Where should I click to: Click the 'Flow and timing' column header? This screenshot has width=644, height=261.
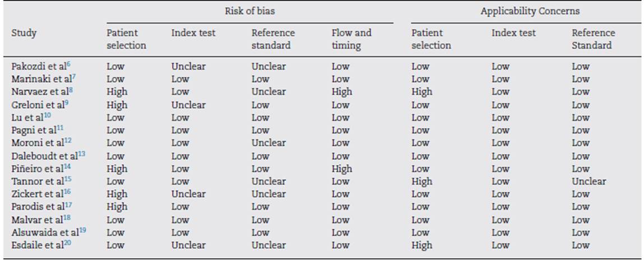(x=351, y=39)
